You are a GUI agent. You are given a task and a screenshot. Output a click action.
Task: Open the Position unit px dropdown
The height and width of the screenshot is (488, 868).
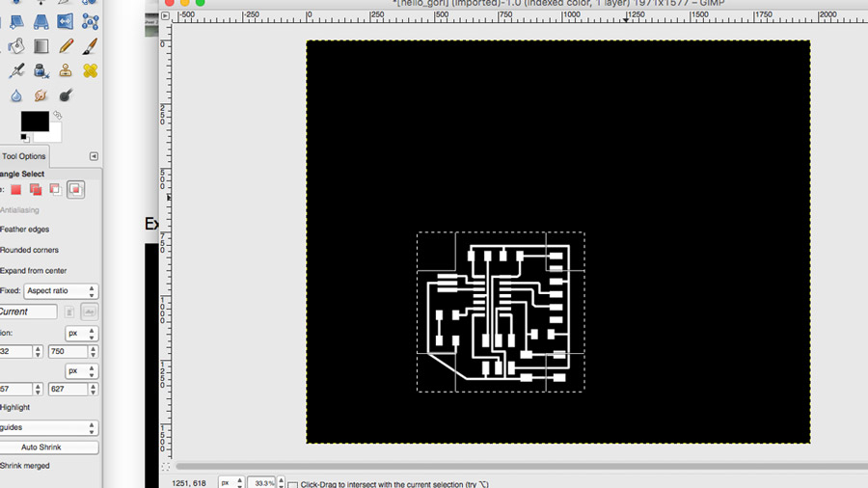pos(81,334)
